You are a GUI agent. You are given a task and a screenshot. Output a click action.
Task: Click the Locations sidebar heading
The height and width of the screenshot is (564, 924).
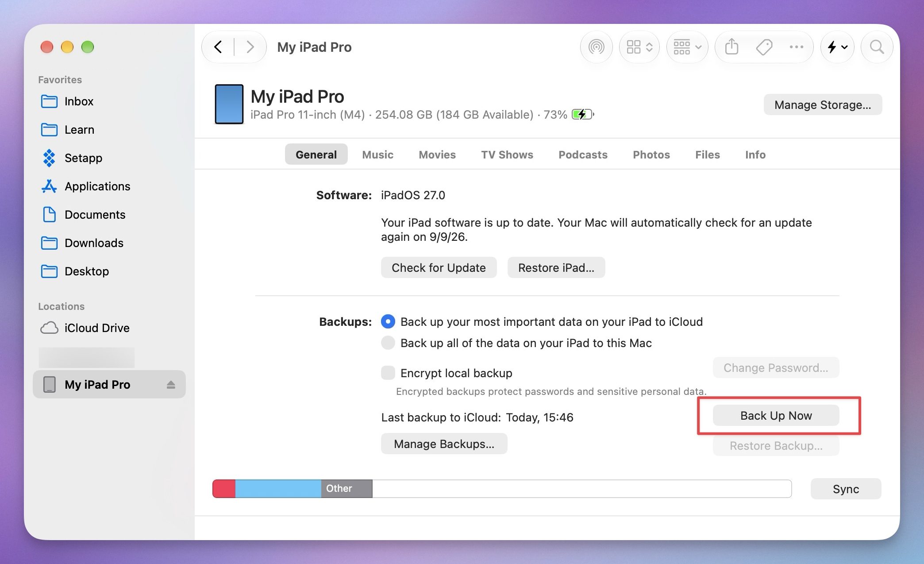click(x=61, y=306)
